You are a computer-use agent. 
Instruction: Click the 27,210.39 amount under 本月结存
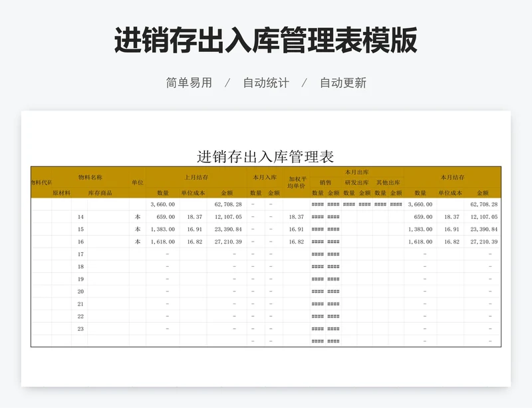(x=483, y=242)
